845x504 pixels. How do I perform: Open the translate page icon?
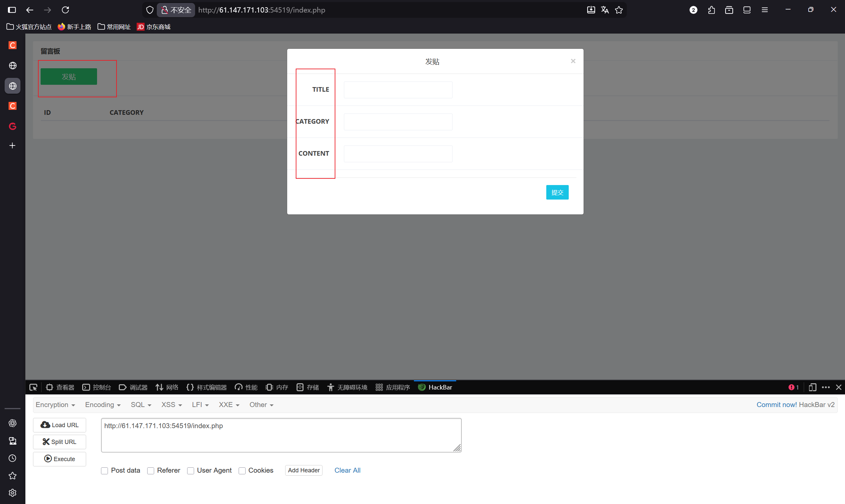(x=605, y=10)
